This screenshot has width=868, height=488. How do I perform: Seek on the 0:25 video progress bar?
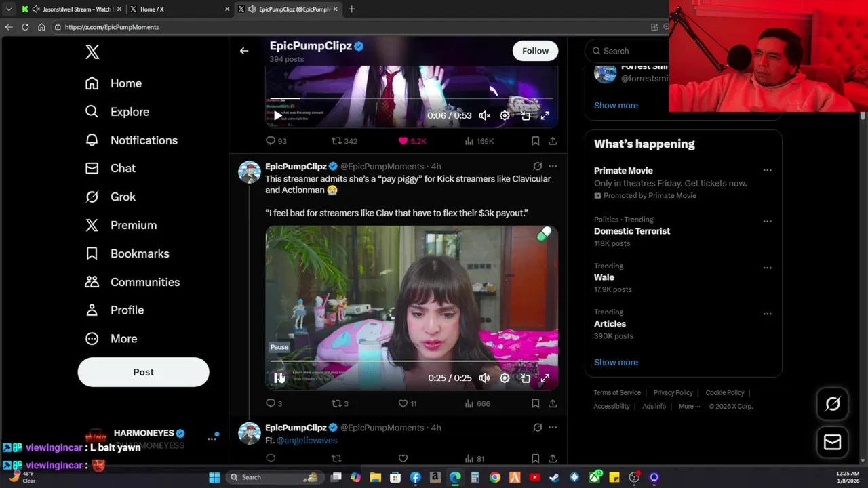point(412,361)
